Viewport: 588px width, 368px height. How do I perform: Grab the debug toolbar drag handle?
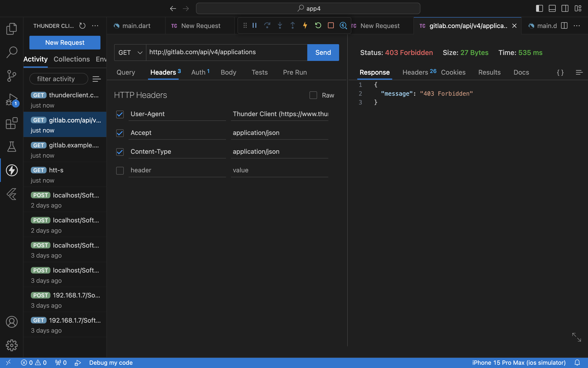[245, 25]
